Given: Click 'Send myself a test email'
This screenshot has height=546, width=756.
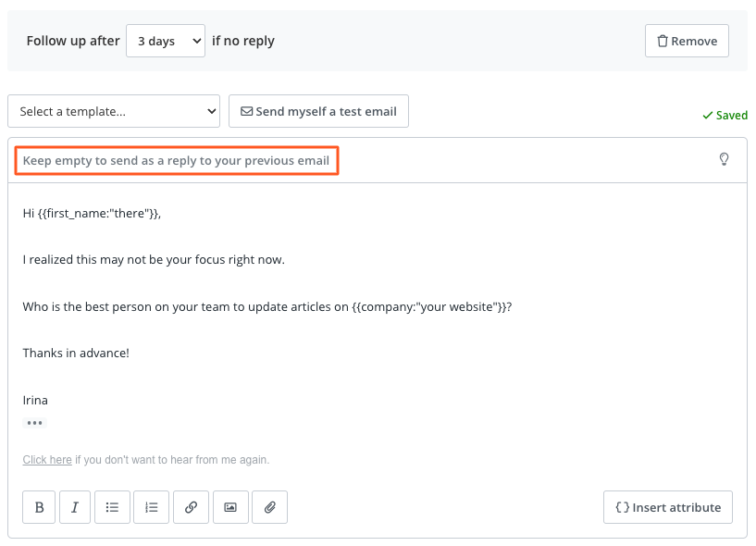Looking at the screenshot, I should (x=318, y=111).
